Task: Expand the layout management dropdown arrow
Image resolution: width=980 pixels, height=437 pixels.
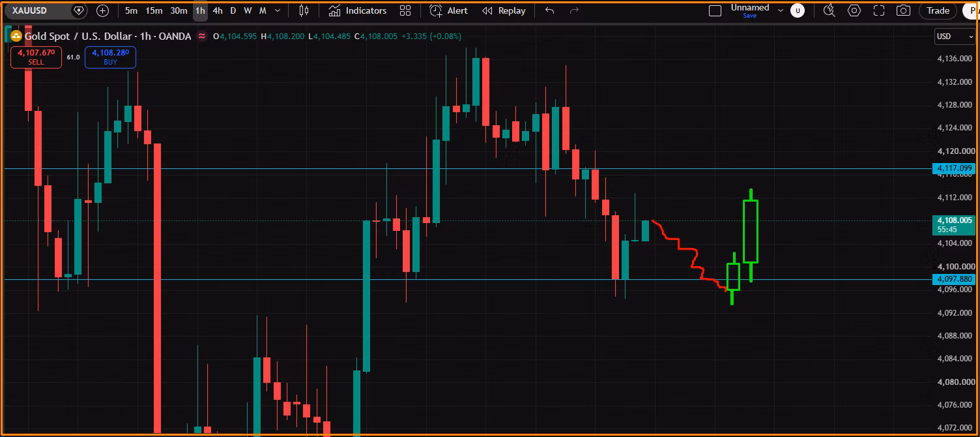Action: click(x=781, y=10)
